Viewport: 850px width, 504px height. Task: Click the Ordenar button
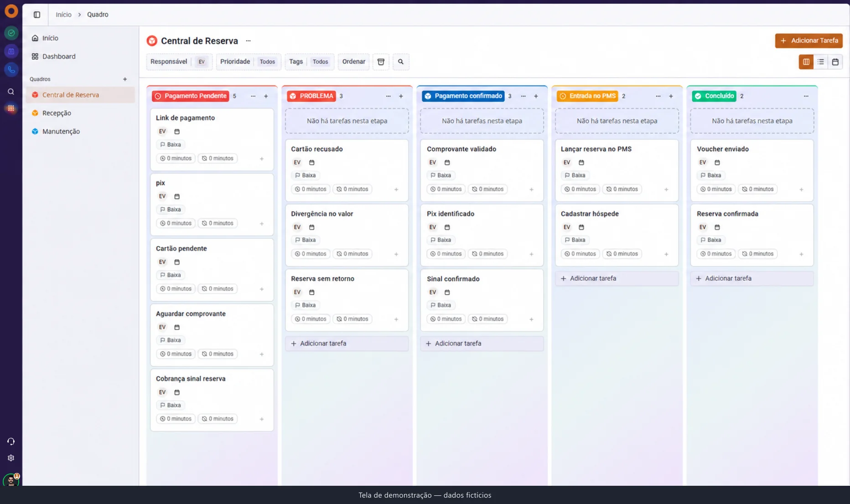353,62
